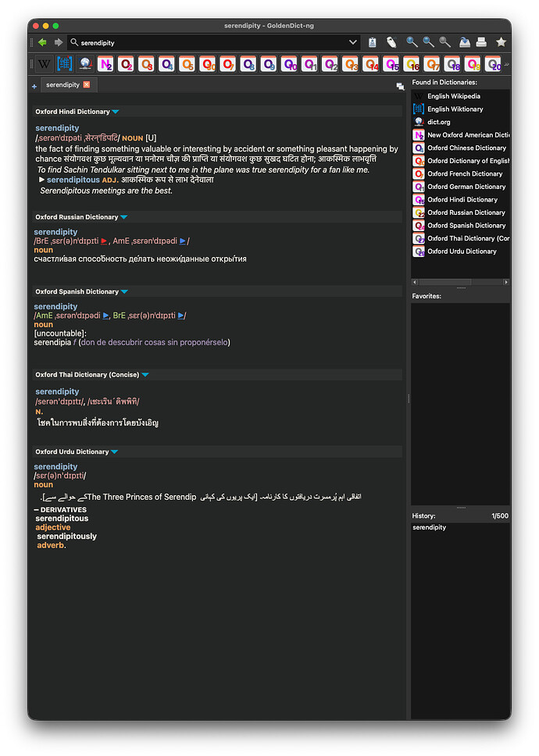This screenshot has width=539, height=756.
Task: Click the O18 dictionary bar icon
Action: point(453,63)
